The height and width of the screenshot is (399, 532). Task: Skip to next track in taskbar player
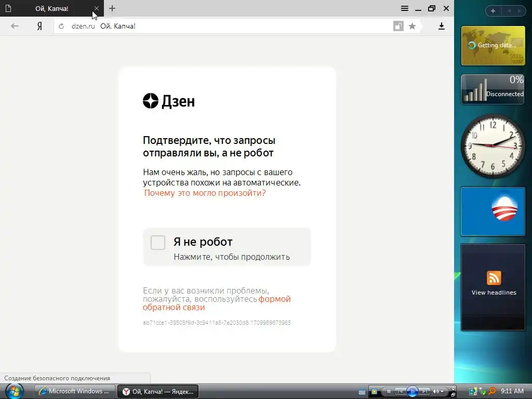click(424, 392)
